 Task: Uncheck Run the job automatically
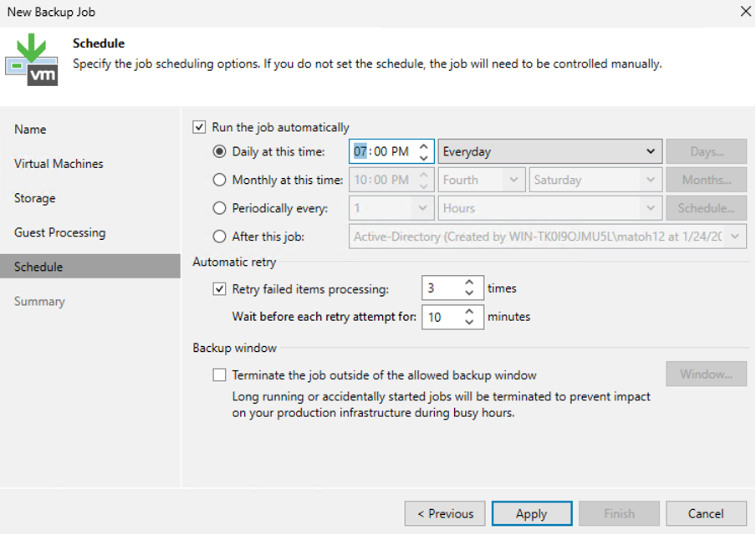click(199, 127)
